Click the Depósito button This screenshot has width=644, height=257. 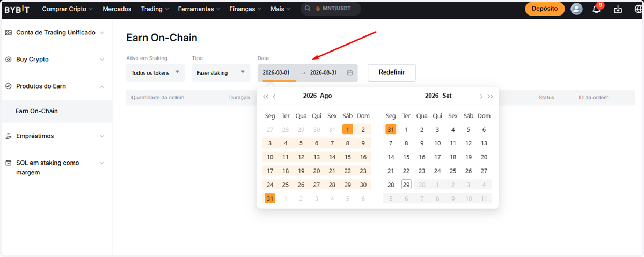545,9
